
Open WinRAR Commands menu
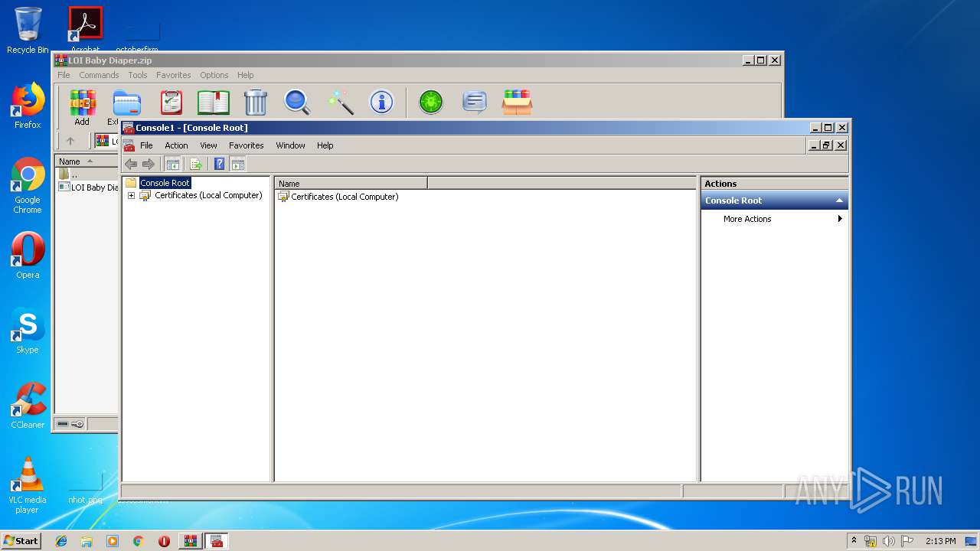(99, 75)
